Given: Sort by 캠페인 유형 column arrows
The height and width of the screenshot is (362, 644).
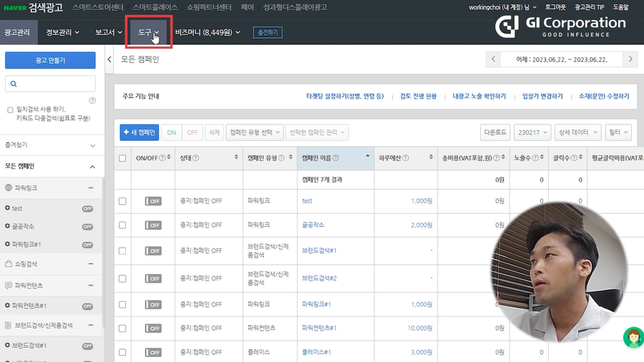Looking at the screenshot, I should (x=291, y=157).
